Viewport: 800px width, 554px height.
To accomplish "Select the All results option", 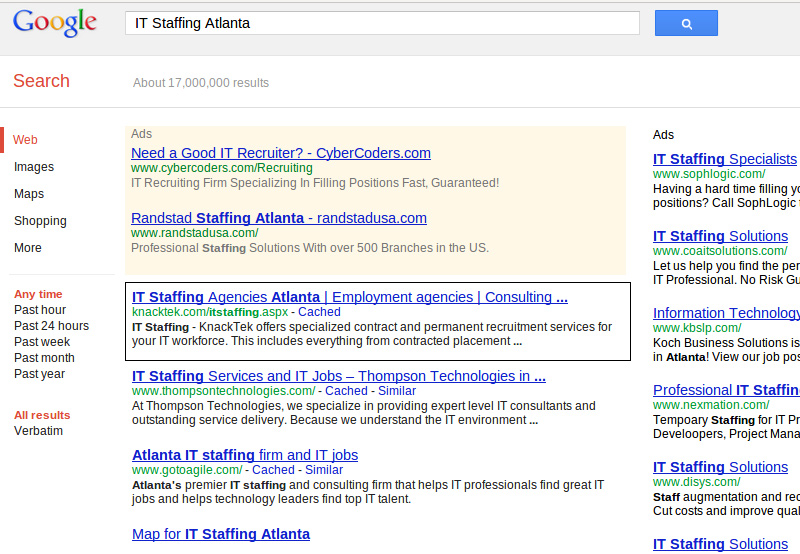I will pyautogui.click(x=42, y=415).
